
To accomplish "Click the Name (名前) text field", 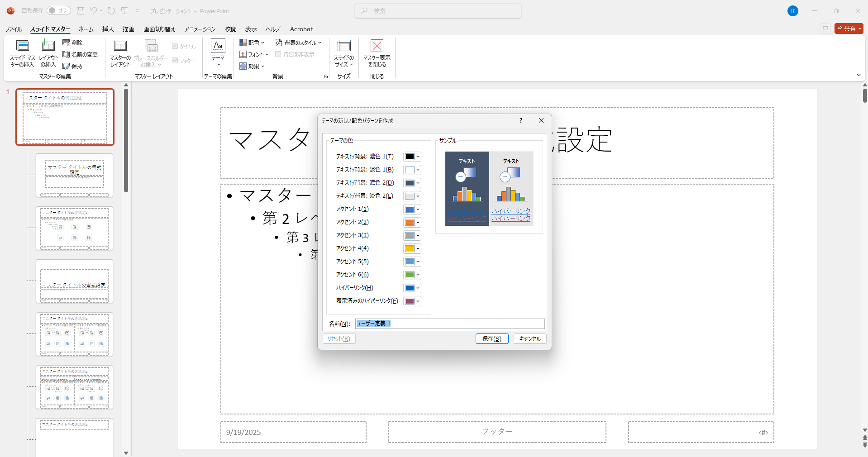I will [x=449, y=324].
